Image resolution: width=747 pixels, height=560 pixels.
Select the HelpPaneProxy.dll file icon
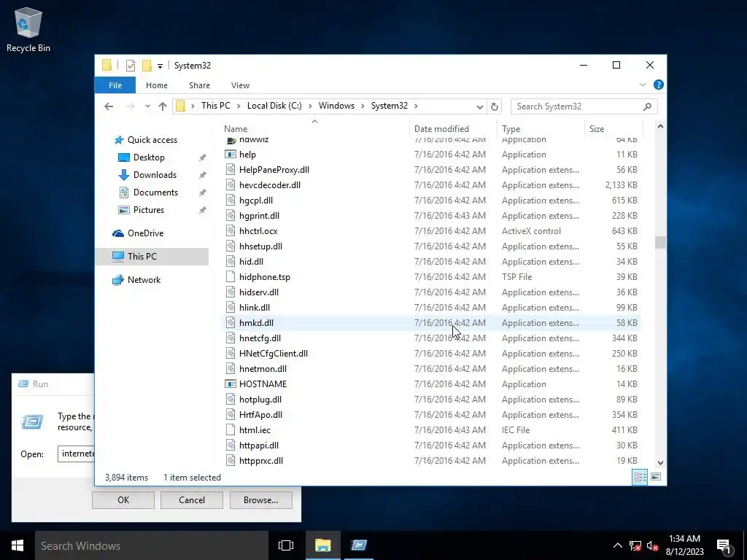[231, 169]
